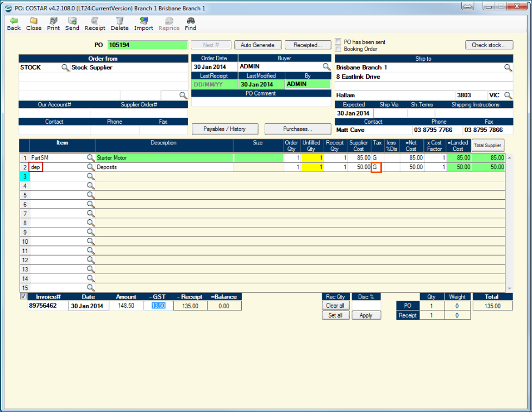Image resolution: width=532 pixels, height=412 pixels.
Task: Click the Back toolbar icon
Action: click(14, 24)
